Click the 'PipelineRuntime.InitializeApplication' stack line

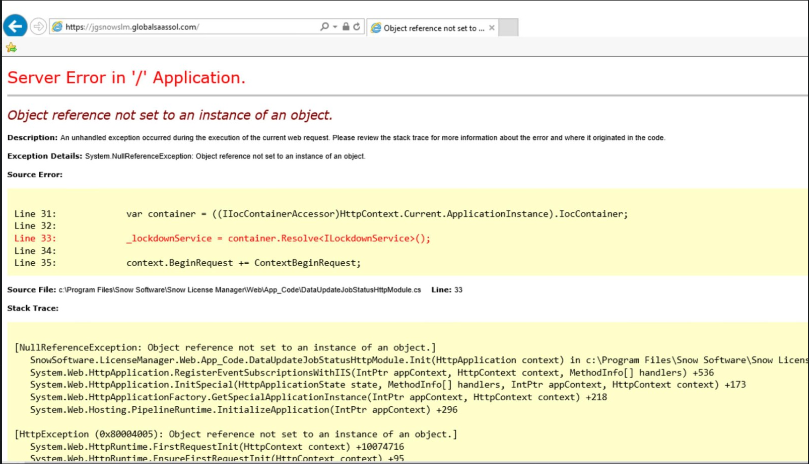pyautogui.click(x=244, y=409)
